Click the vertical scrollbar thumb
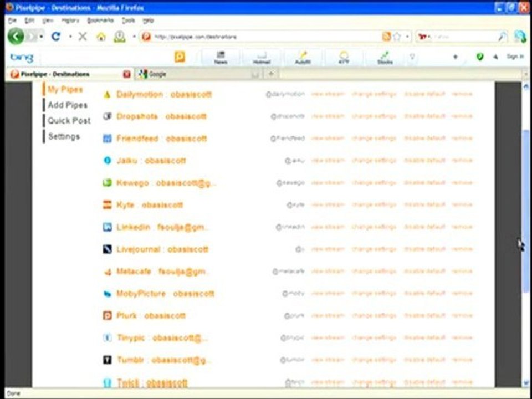 coord(525,211)
